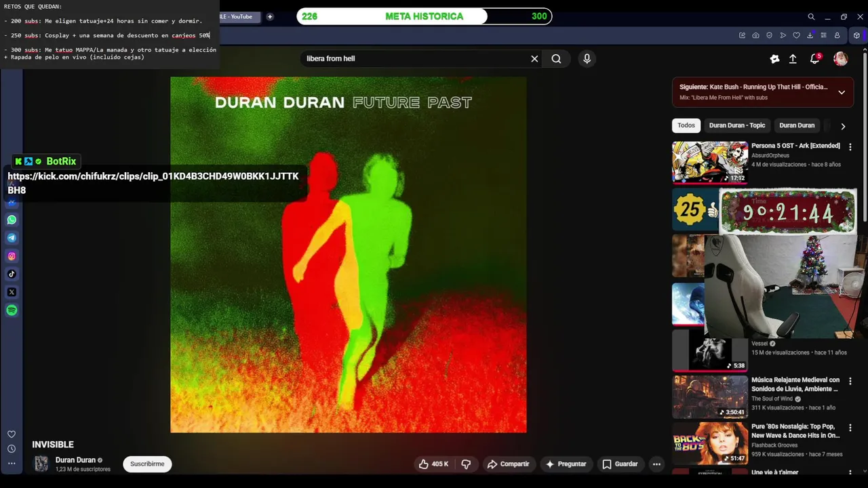
Task: Click the send arrow icon in address bar
Action: (783, 35)
